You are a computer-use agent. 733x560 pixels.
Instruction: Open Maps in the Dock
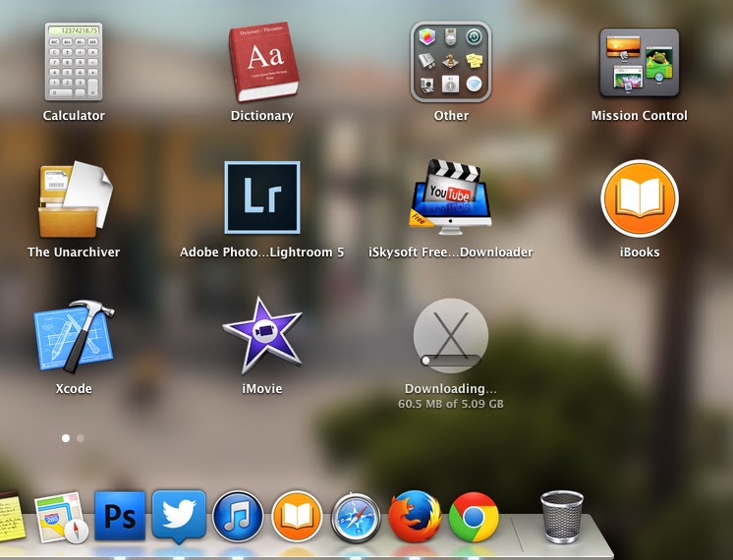[x=61, y=518]
